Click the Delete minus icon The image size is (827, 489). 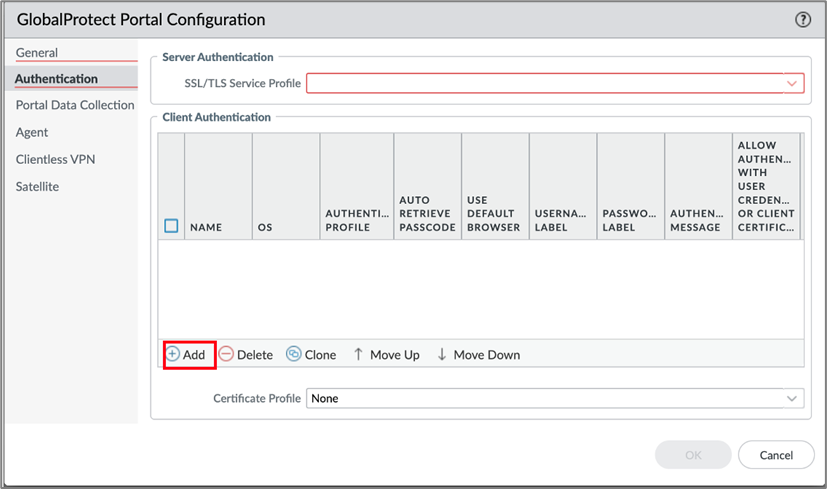coord(227,354)
